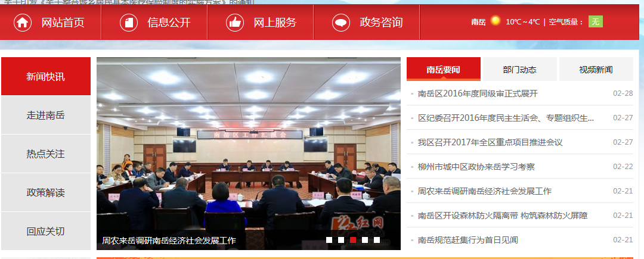Image resolution: width=644 pixels, height=259 pixels.
Task: Click the green air quality badge 无
Action: point(596,21)
